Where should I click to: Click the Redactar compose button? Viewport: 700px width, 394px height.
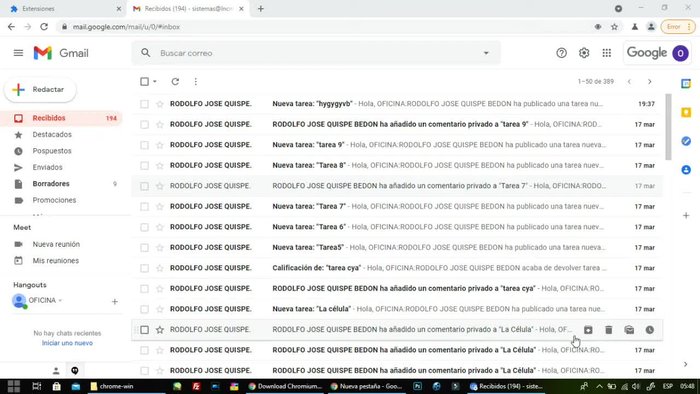41,90
